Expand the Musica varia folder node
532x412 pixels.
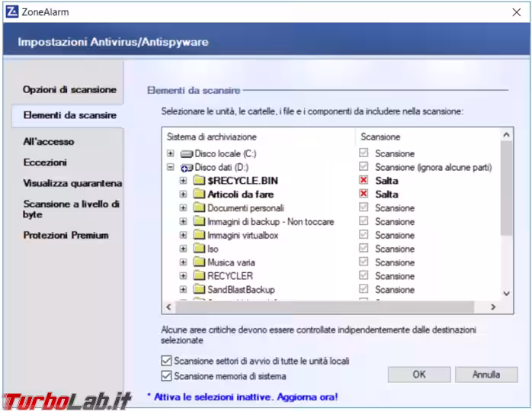click(x=183, y=262)
